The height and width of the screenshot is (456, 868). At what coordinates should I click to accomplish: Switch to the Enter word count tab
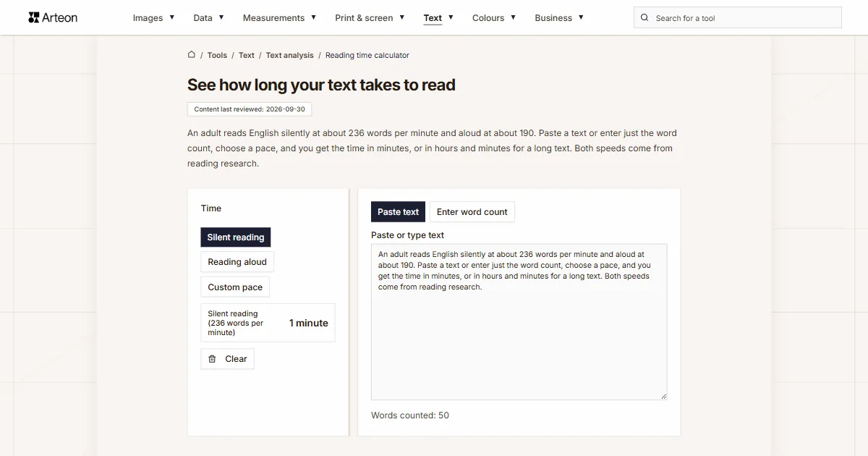tap(472, 211)
